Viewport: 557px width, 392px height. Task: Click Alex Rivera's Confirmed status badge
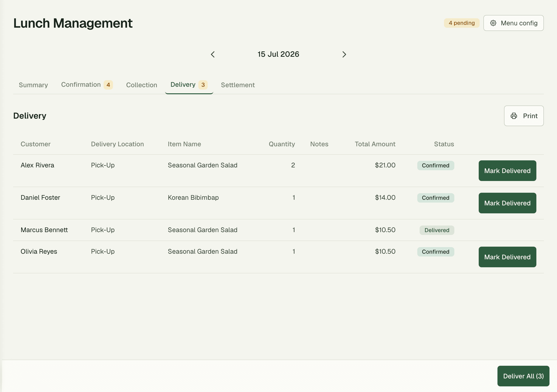tap(436, 166)
